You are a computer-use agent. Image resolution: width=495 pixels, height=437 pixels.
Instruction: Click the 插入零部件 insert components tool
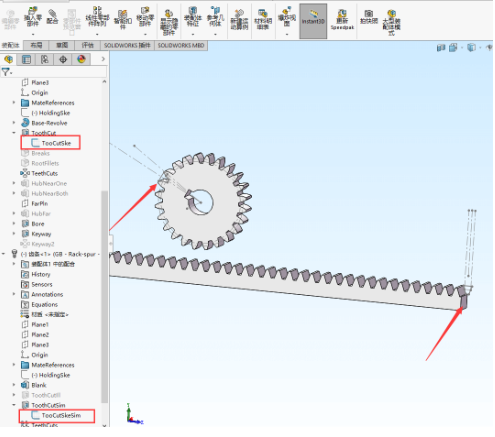pyautogui.click(x=33, y=17)
